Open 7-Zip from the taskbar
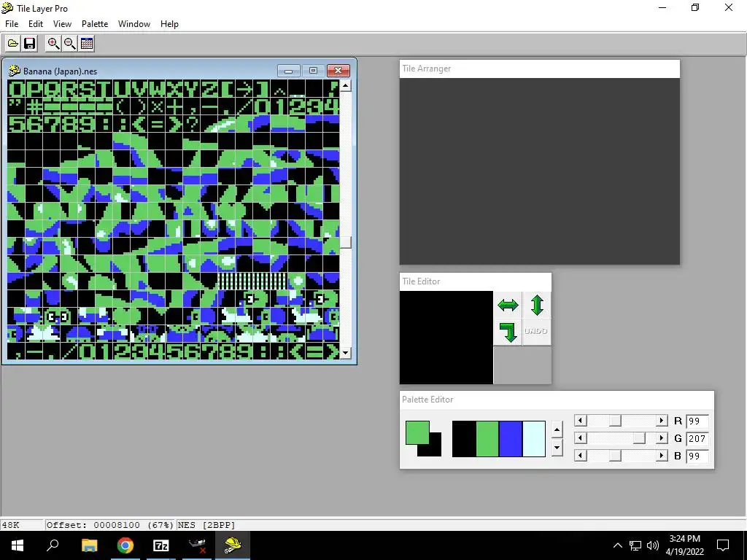The image size is (747, 560). 161,545
